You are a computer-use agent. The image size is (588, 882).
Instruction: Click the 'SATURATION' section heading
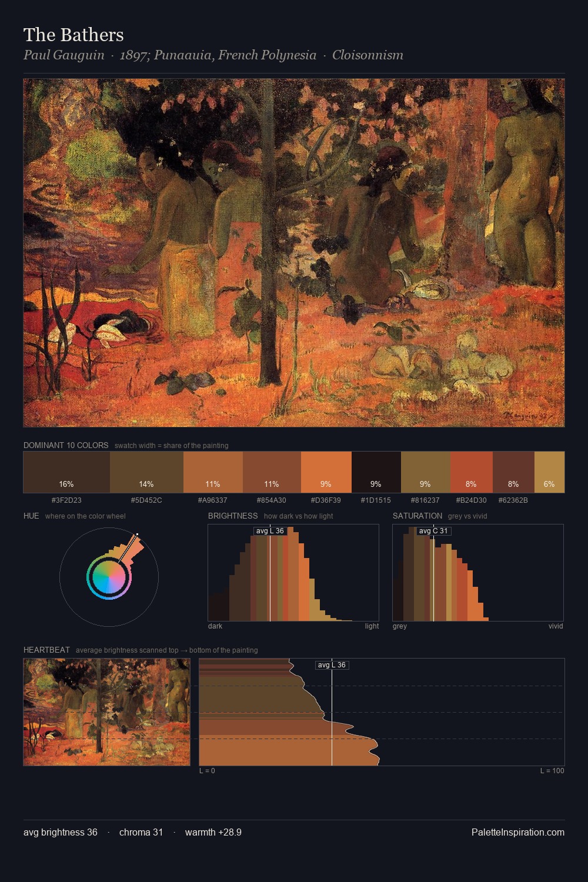[417, 516]
